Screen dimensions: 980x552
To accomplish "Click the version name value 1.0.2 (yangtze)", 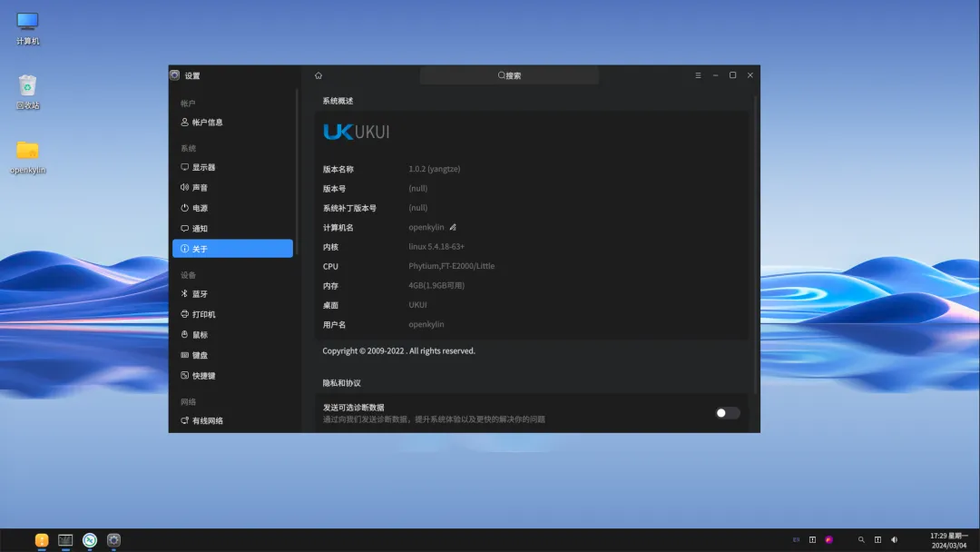I will [x=435, y=170].
